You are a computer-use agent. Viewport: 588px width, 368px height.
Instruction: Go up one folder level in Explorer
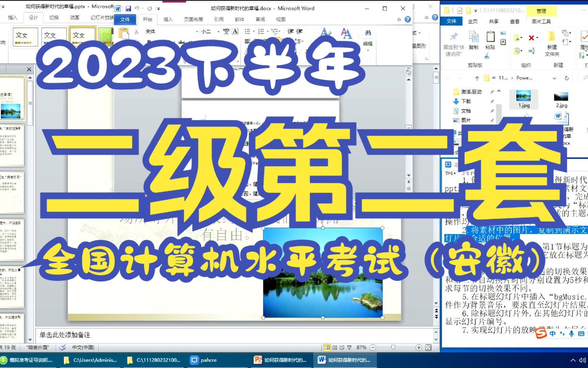coord(477,78)
